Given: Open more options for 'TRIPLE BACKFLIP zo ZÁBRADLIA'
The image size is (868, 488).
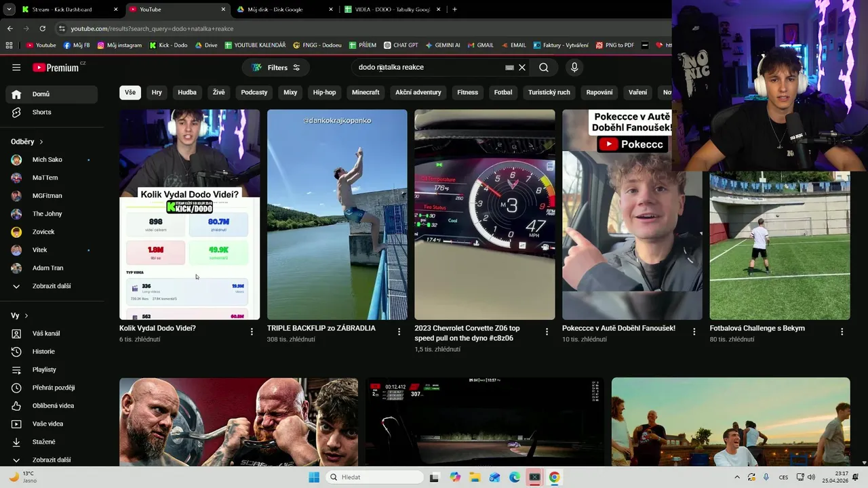Looking at the screenshot, I should 399,332.
